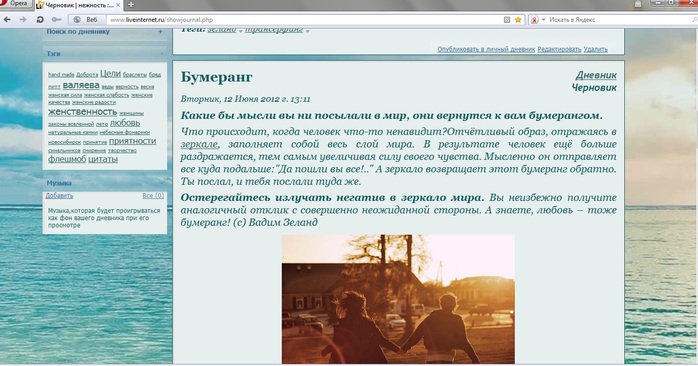Viewport: 698px width, 366px height.
Task: Click 'Опубликовать в личный дневник' link
Action: [x=486, y=49]
